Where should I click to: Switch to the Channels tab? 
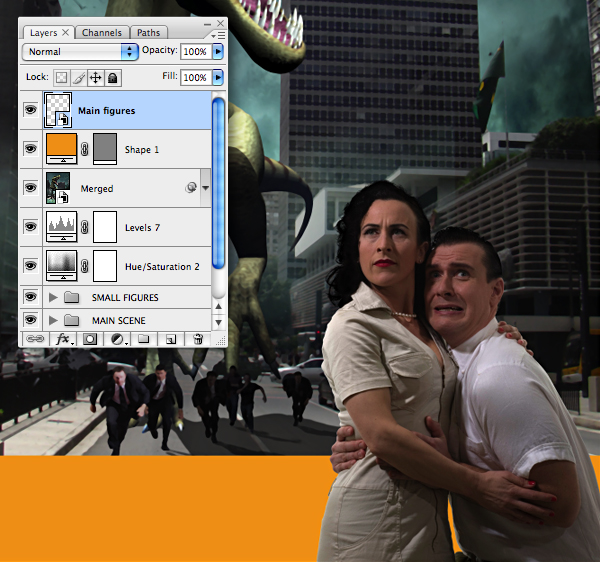tap(102, 33)
